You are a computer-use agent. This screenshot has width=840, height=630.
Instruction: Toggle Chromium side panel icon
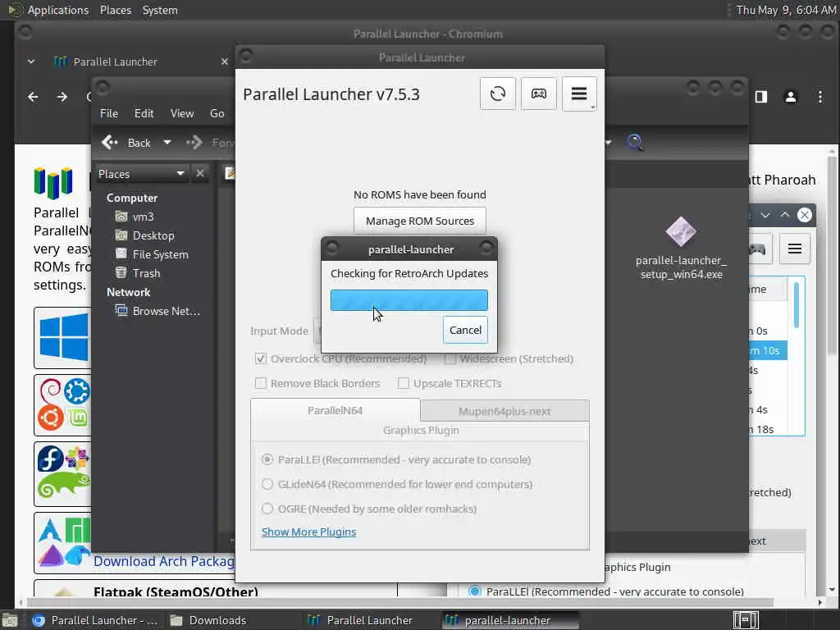(761, 97)
